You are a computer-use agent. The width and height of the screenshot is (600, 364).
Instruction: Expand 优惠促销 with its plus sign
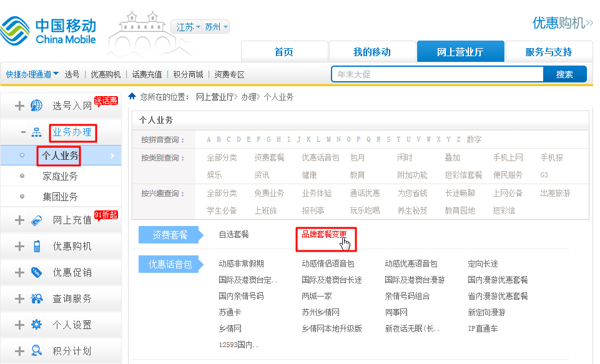click(19, 272)
